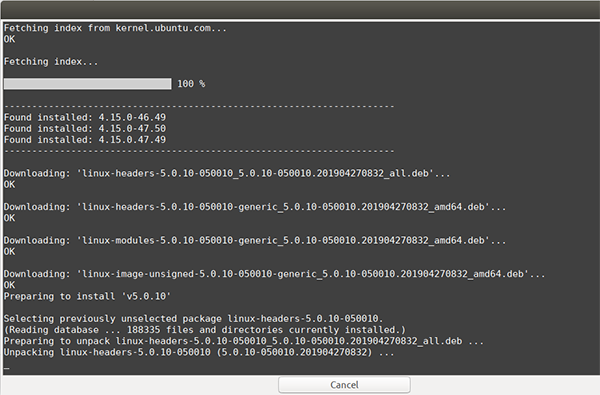Click the Cancel button
600x395 pixels.
[344, 385]
